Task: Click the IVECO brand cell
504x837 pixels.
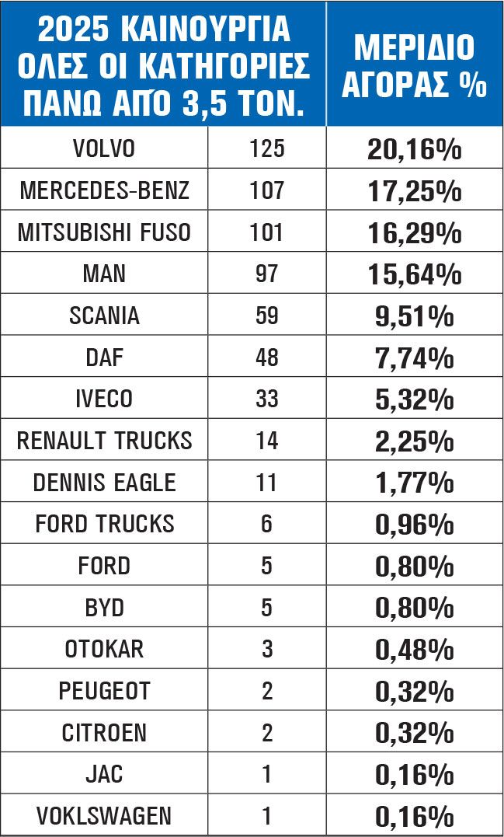Action: (x=104, y=399)
